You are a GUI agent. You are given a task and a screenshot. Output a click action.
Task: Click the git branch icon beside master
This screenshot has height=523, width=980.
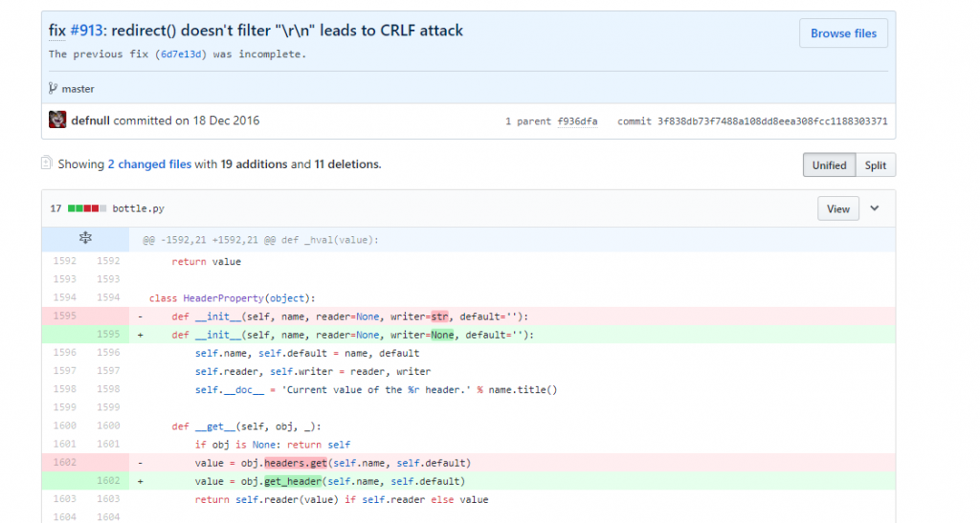pos(53,89)
